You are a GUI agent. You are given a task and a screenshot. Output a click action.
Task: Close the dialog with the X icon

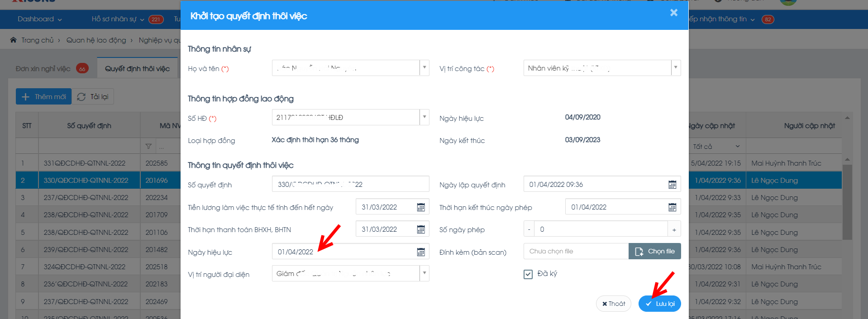[673, 13]
